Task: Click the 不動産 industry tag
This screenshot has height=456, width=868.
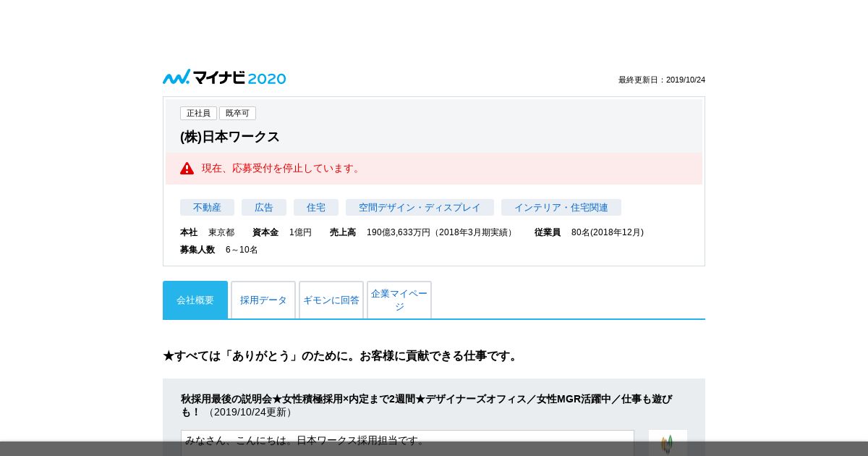Action: [207, 207]
